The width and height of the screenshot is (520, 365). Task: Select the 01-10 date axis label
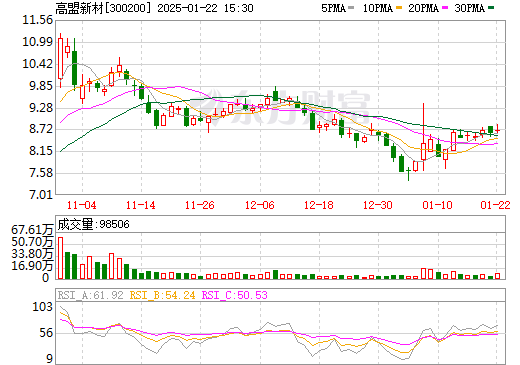[x=437, y=205]
